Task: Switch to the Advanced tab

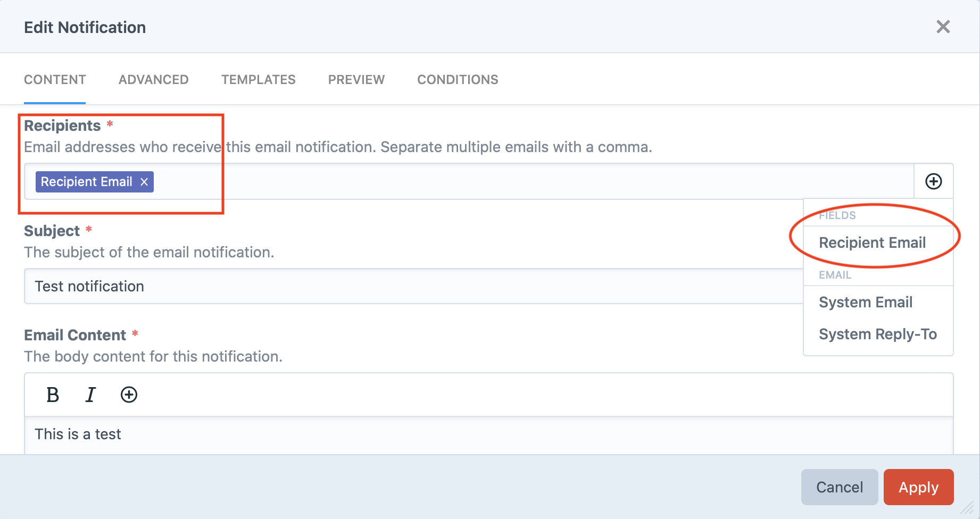Action: 153,79
